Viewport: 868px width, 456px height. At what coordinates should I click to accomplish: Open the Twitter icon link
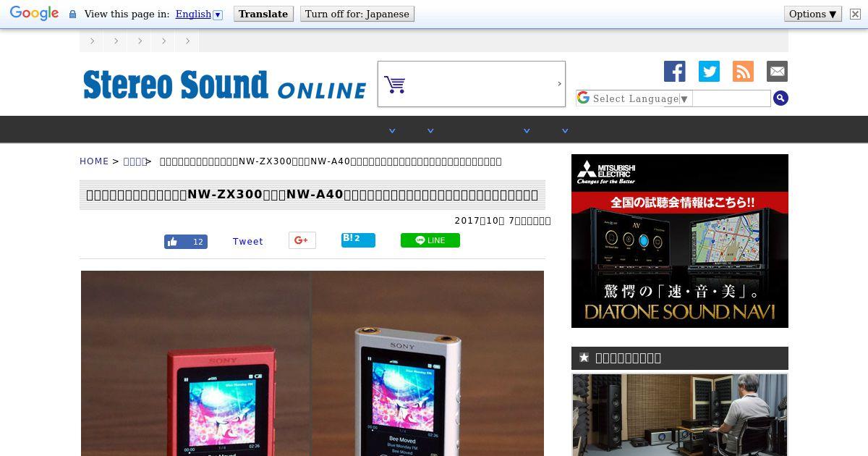(x=709, y=71)
